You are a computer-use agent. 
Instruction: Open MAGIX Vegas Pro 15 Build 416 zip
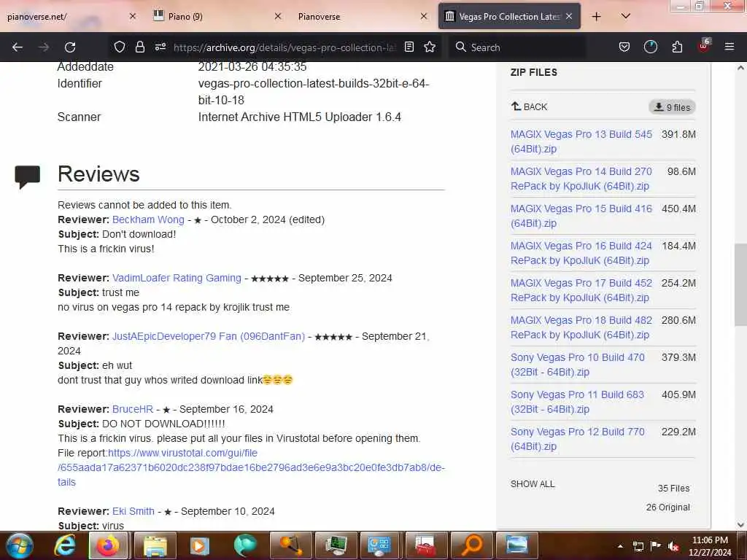coord(581,216)
